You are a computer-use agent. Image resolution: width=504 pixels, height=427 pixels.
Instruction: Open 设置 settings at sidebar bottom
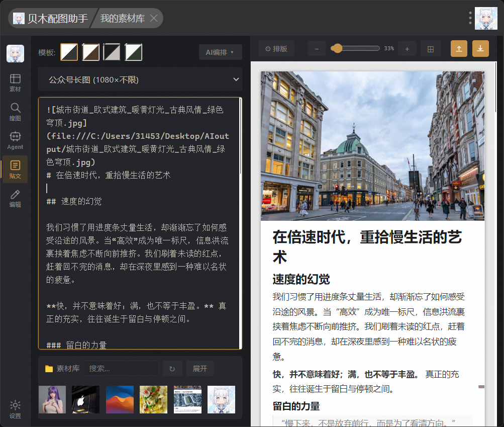coord(15,409)
